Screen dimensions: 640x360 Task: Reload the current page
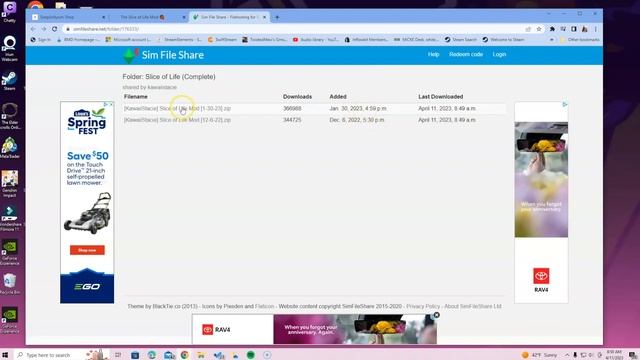(x=54, y=29)
